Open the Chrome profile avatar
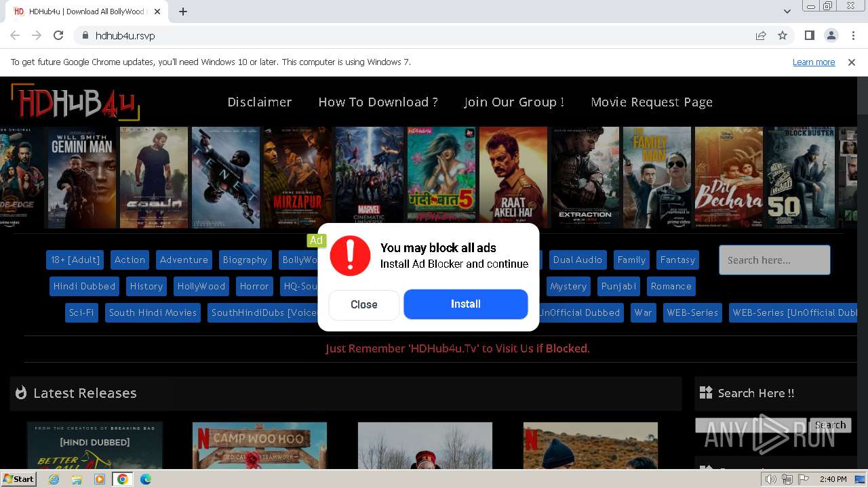The image size is (868, 488). click(831, 35)
